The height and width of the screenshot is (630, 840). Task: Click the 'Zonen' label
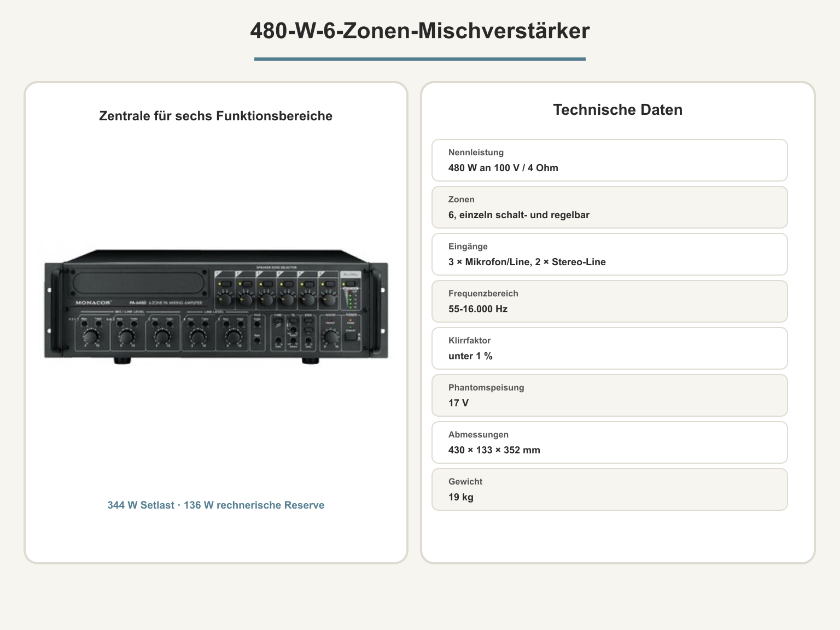pyautogui.click(x=462, y=200)
